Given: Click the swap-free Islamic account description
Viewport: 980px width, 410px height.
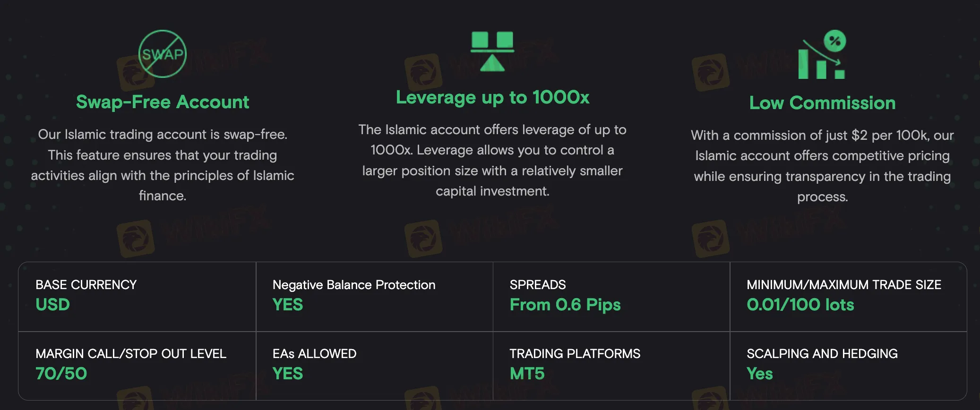Looking at the screenshot, I should pos(162,165).
